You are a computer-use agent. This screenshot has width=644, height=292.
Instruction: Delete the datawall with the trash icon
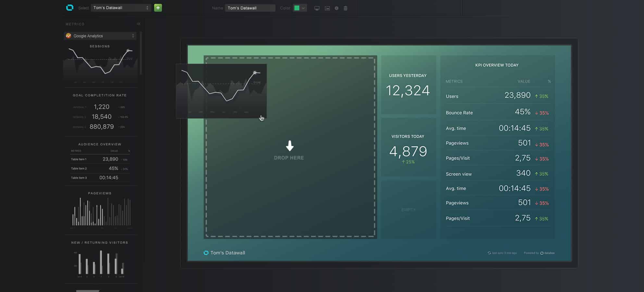coord(345,8)
